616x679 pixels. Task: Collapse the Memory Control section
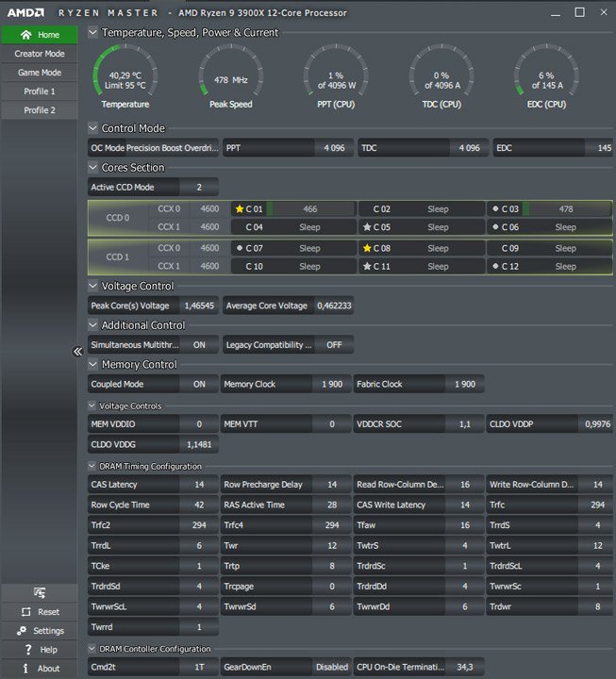(x=92, y=364)
